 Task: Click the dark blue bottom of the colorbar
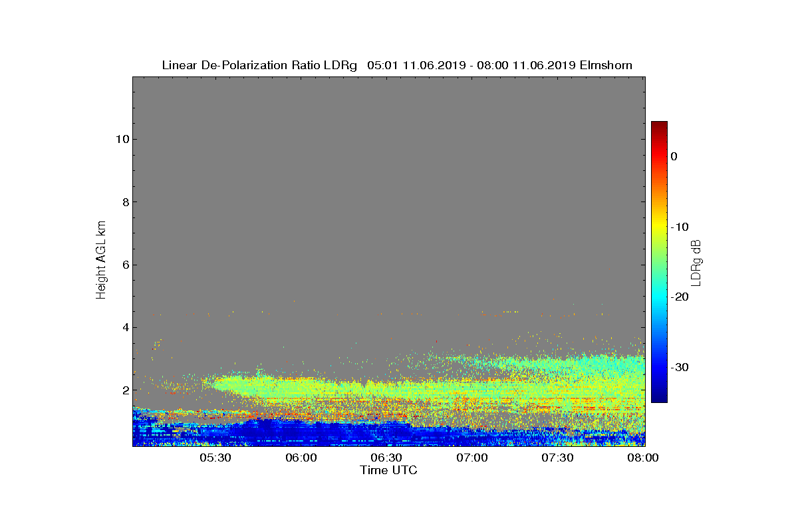click(659, 396)
